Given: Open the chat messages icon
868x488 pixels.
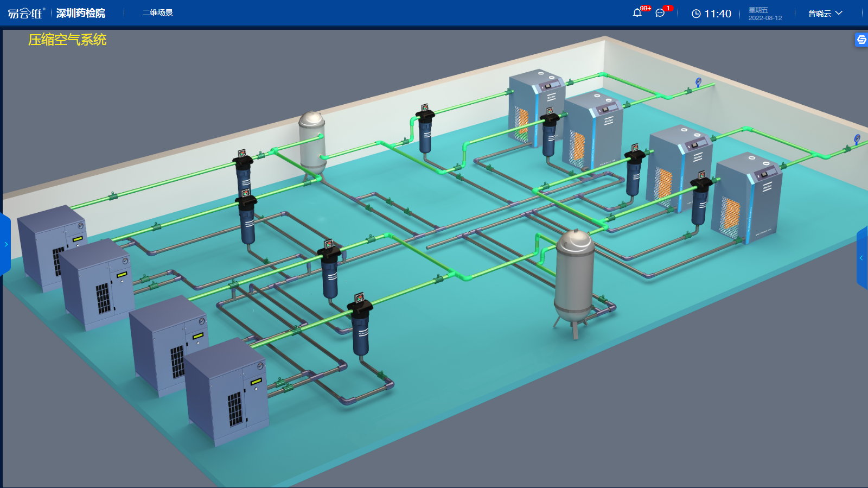Looking at the screenshot, I should click(x=660, y=13).
